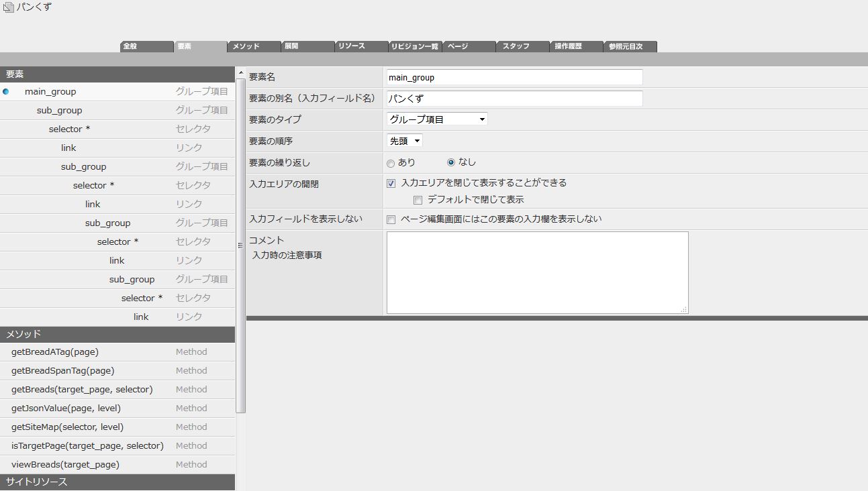The width and height of the screenshot is (868, 491).
Task: Switch to the メソッド tab
Action: 254,46
